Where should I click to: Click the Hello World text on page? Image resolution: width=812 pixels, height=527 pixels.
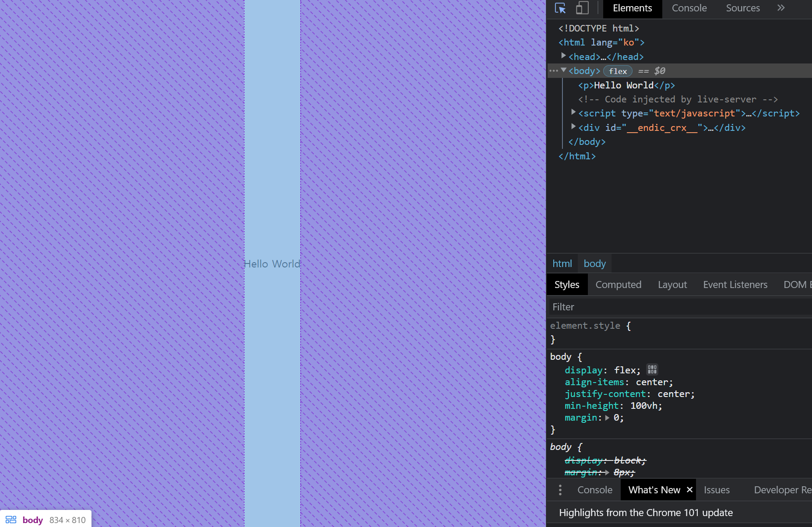point(272,264)
